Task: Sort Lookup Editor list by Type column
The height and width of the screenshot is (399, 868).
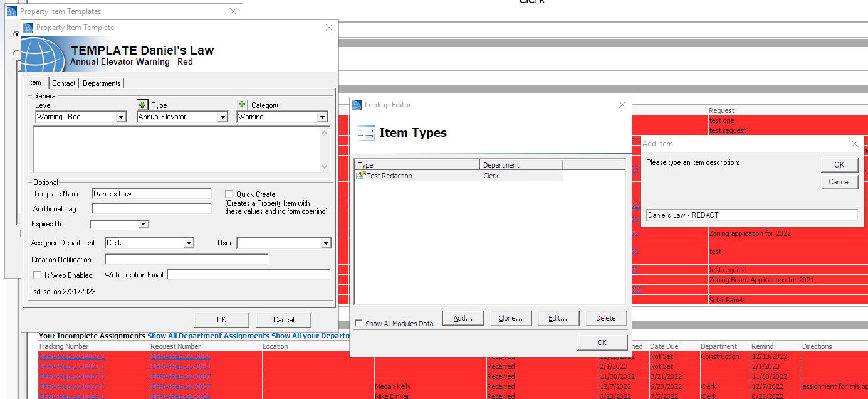Action: pyautogui.click(x=417, y=165)
